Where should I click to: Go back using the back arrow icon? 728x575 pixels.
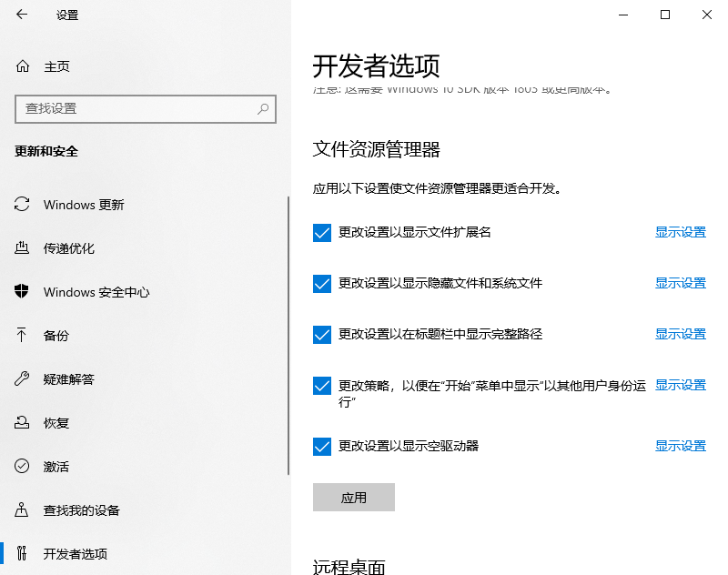(22, 15)
